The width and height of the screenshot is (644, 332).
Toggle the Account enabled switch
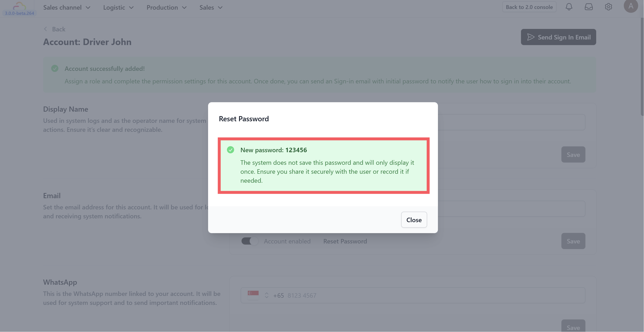pyautogui.click(x=250, y=241)
